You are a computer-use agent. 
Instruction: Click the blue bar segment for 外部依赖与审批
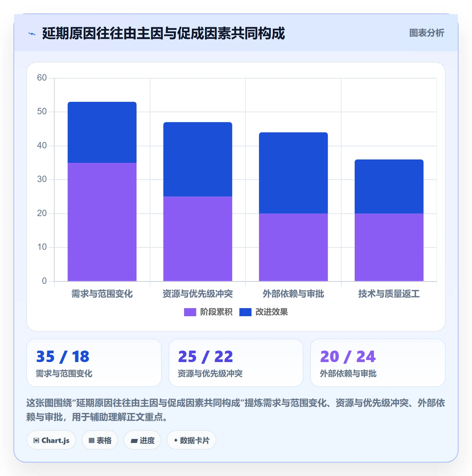point(293,173)
